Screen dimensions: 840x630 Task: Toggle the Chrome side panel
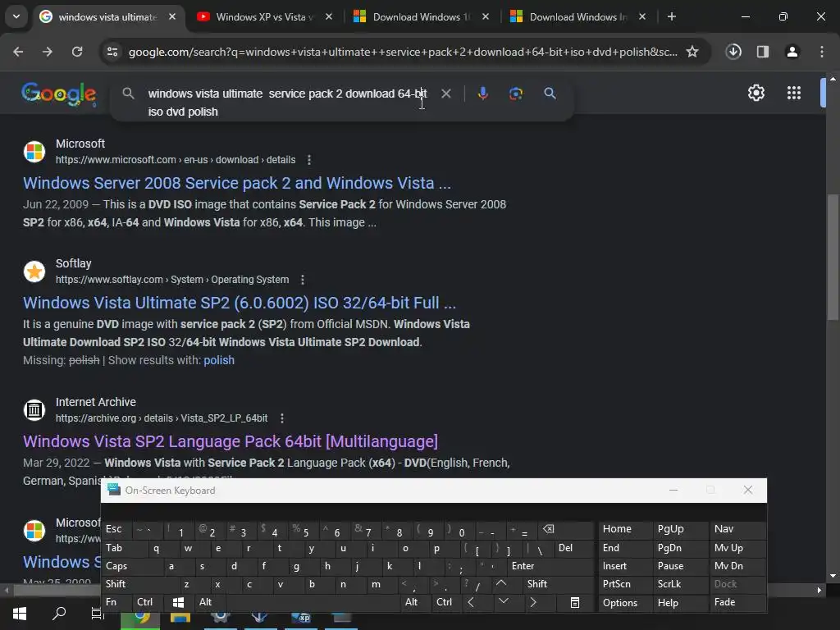coord(763,52)
